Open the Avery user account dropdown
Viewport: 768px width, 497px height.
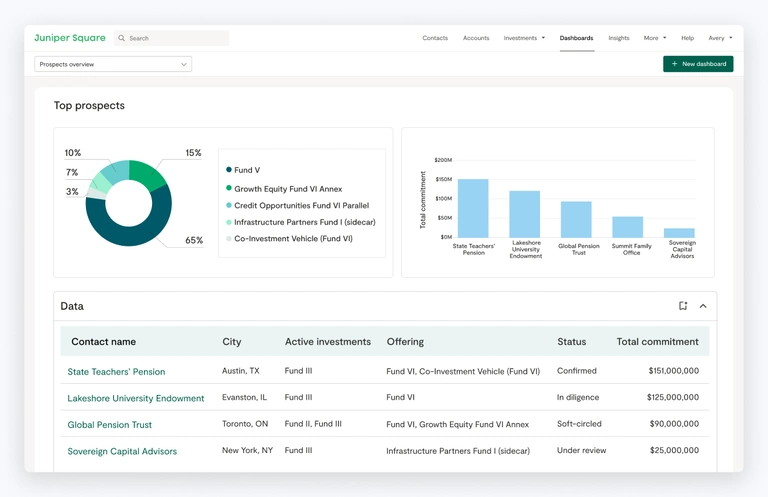(x=720, y=38)
